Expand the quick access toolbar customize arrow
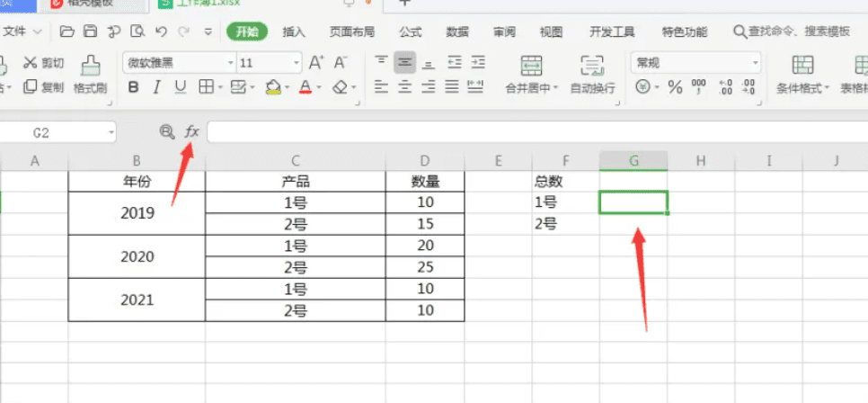 [x=208, y=31]
